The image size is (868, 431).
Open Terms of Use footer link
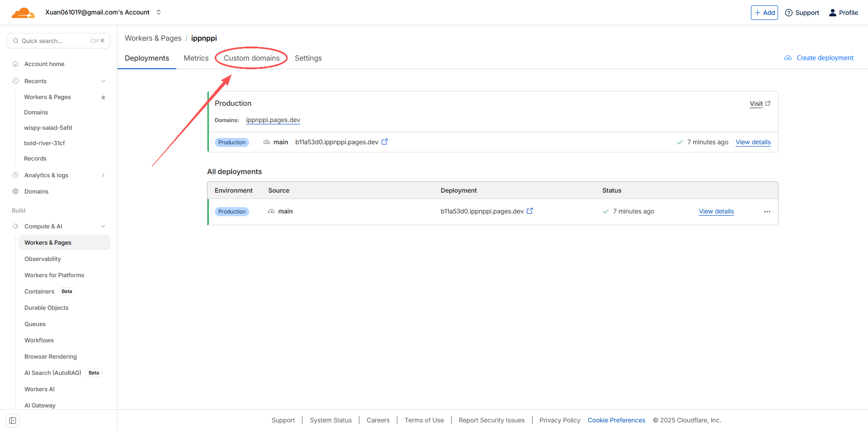(x=424, y=420)
